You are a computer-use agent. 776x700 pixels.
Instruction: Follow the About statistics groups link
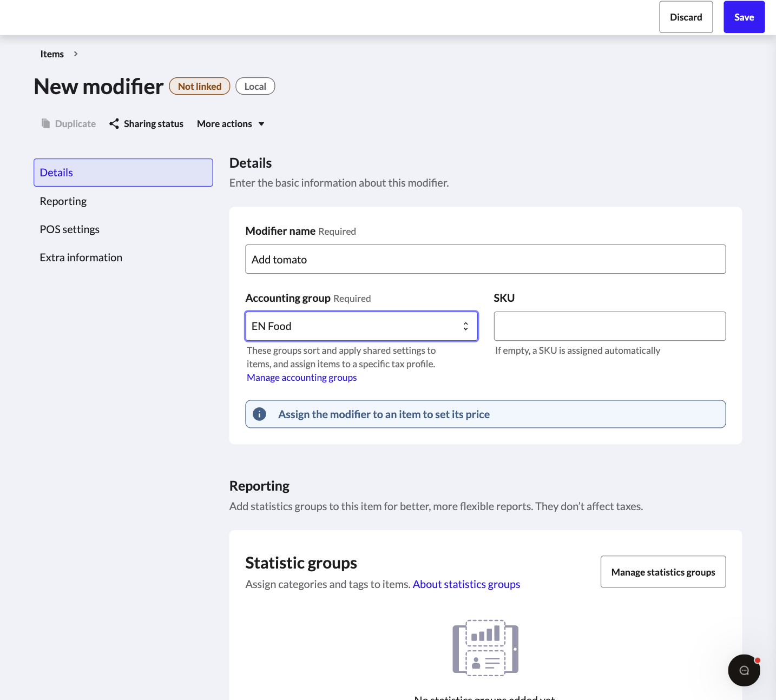coord(466,584)
